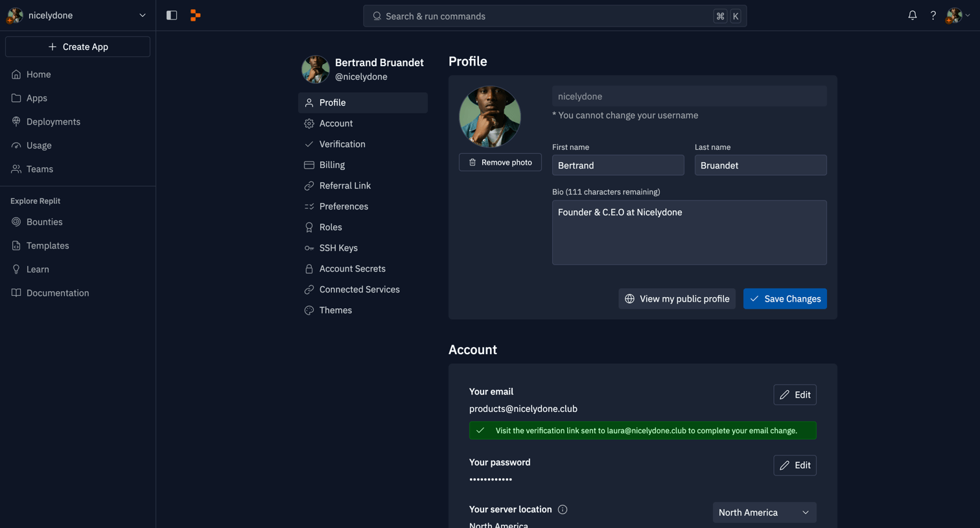Select Billing in settings navigation

(x=363, y=165)
